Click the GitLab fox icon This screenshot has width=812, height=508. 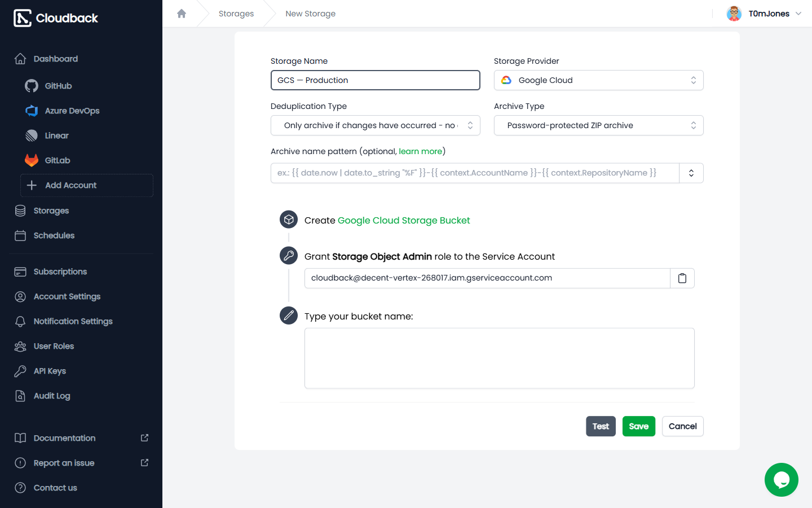[x=32, y=160]
